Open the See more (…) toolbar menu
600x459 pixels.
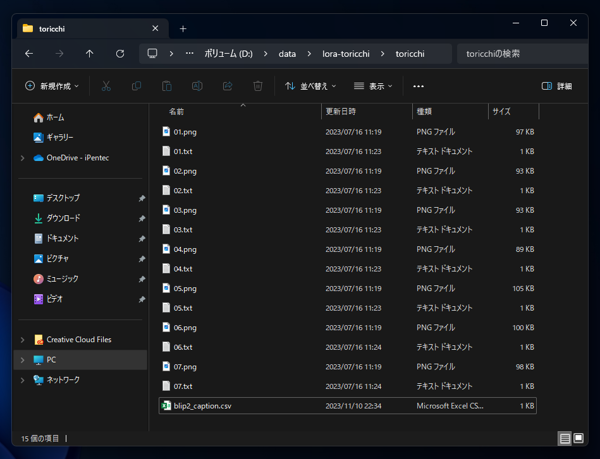click(x=418, y=86)
